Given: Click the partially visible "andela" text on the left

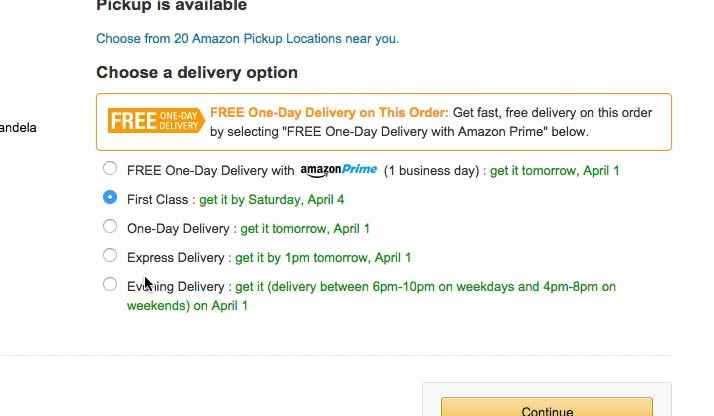Looking at the screenshot, I should (18, 128).
